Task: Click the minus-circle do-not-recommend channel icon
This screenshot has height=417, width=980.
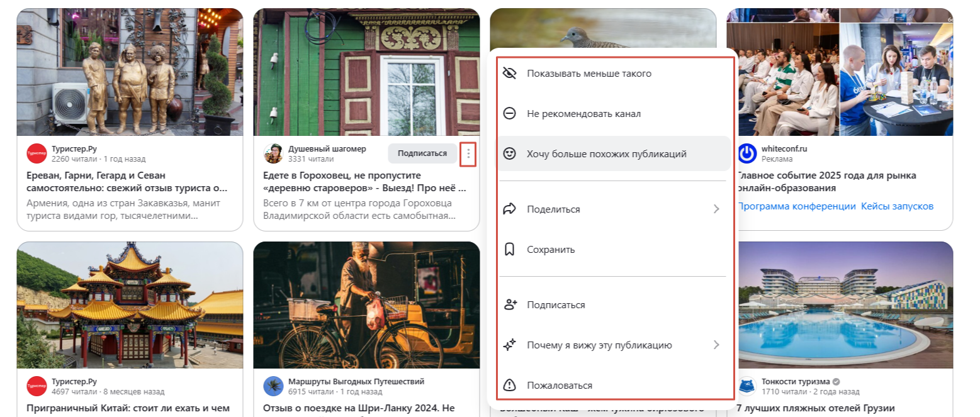Action: click(x=510, y=114)
